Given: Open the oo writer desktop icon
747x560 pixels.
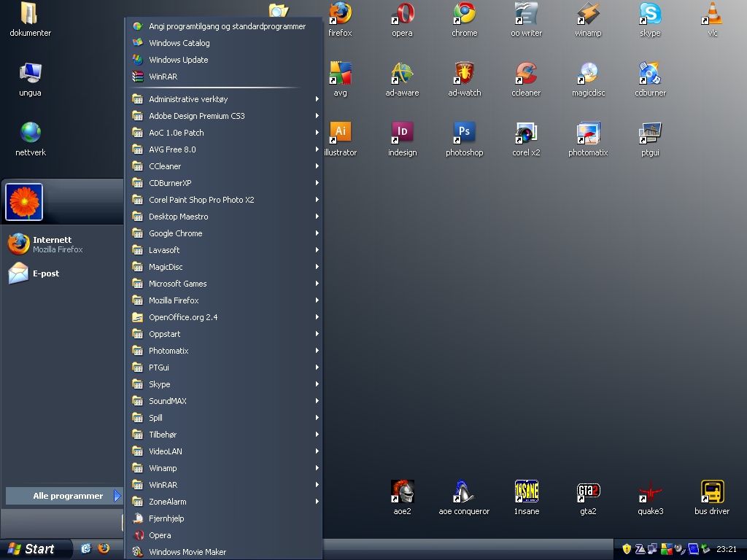Looking at the screenshot, I should pos(527,20).
